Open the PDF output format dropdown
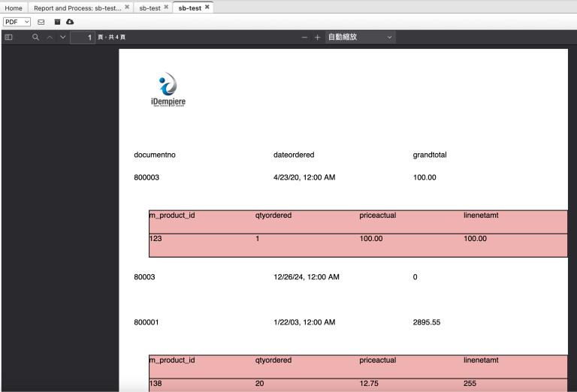 point(17,22)
